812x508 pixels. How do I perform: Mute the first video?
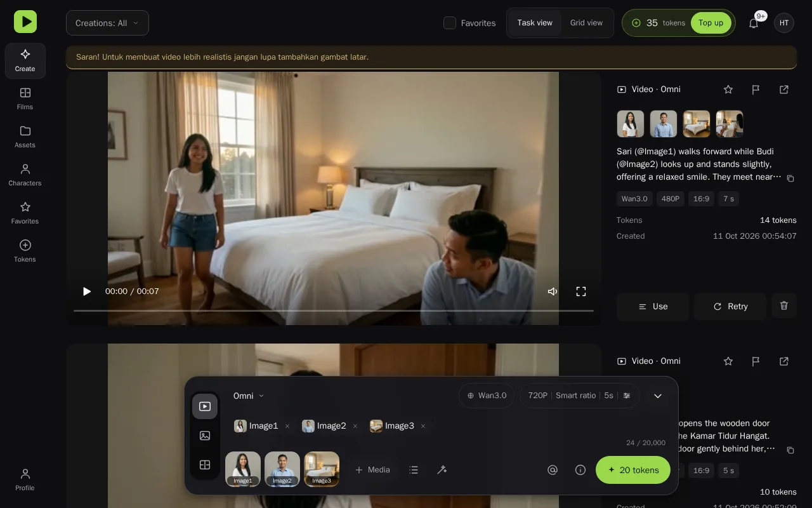tap(553, 291)
